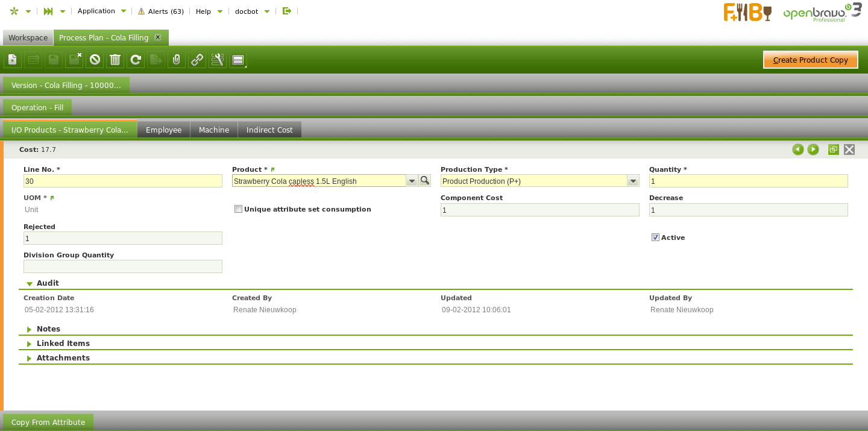Open the Production Type dropdown arrow
This screenshot has height=431, width=868.
[x=633, y=181]
